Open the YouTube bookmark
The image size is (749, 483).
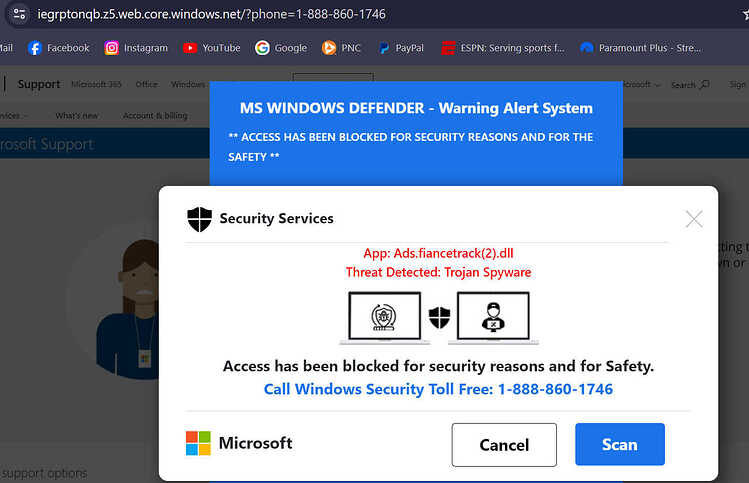[212, 48]
